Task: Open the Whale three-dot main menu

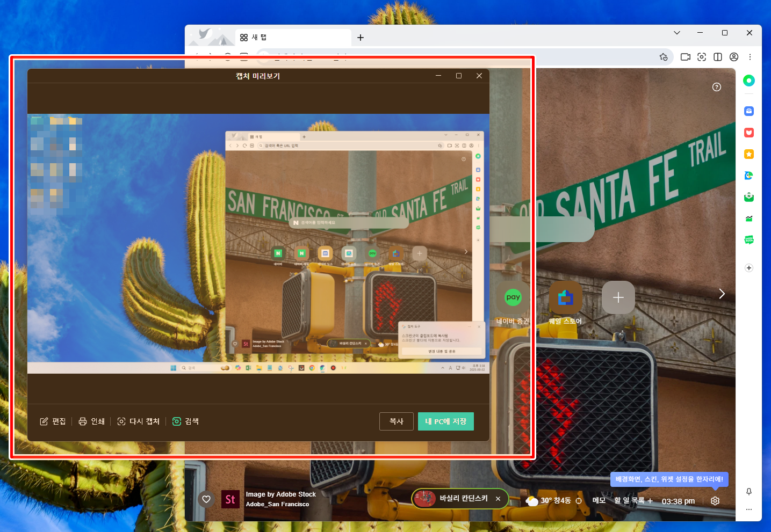Action: (x=750, y=57)
